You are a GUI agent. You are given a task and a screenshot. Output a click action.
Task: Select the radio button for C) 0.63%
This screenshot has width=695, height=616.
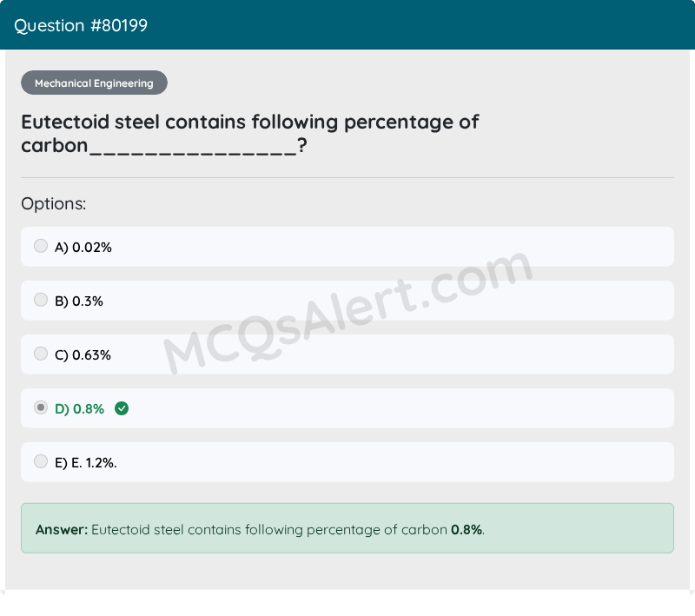[41, 354]
